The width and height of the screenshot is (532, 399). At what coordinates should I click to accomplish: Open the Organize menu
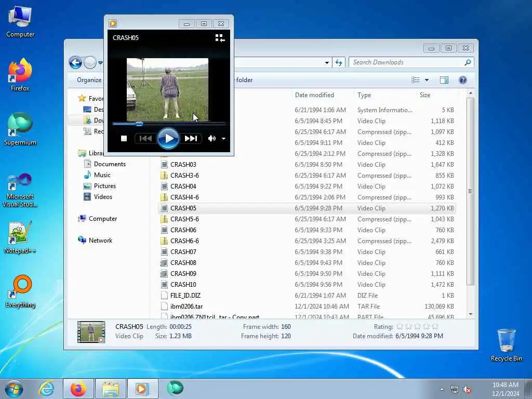[x=89, y=80]
